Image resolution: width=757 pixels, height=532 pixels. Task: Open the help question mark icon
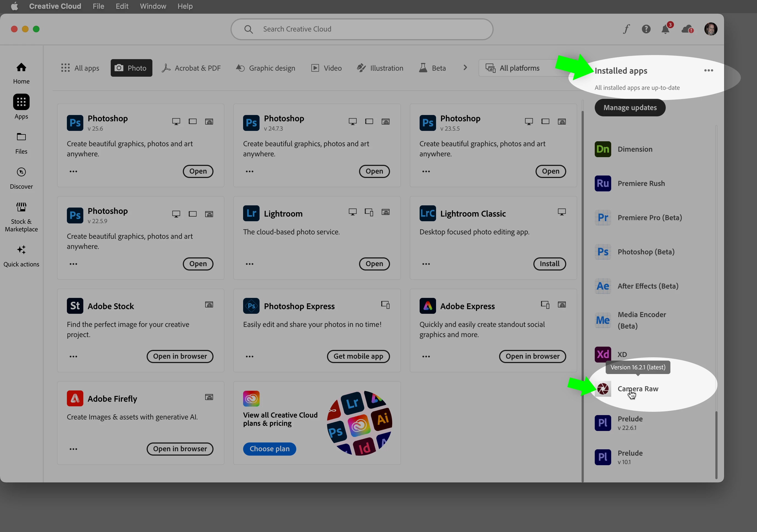click(646, 29)
